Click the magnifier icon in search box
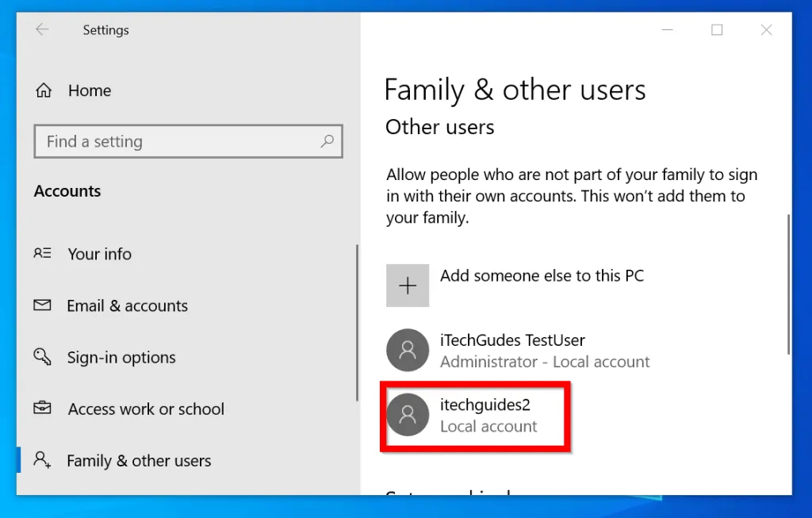This screenshot has width=812, height=518. [327, 142]
